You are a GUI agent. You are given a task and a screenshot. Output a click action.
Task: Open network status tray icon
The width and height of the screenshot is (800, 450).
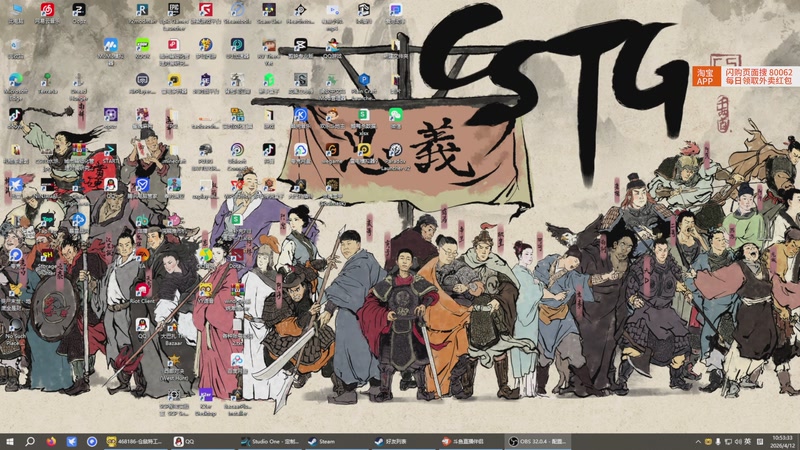coord(728,442)
